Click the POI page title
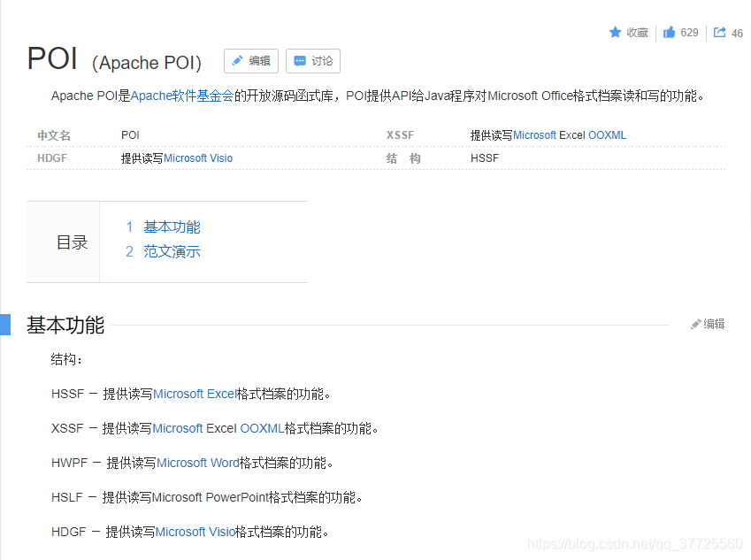 click(52, 58)
